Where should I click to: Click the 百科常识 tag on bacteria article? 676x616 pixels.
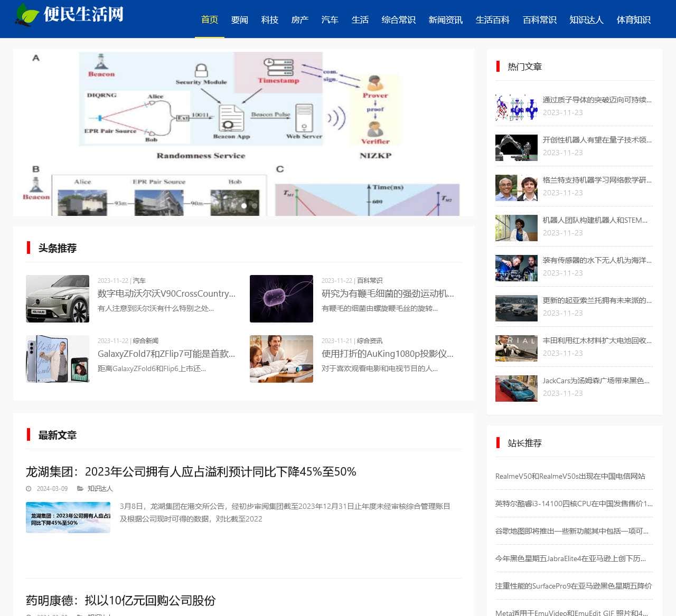pos(370,281)
